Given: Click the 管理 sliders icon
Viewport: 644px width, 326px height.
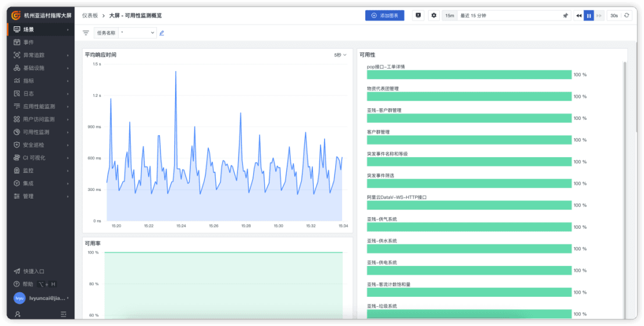Looking at the screenshot, I should pyautogui.click(x=17, y=197).
